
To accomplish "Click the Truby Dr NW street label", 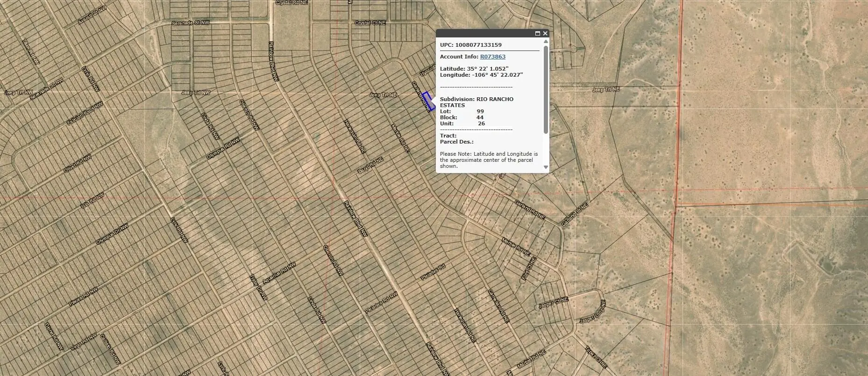I will pos(258,287).
